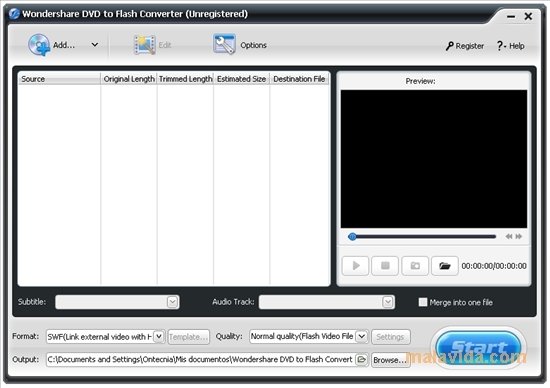Enable Merge into one file checkbox

[x=423, y=302]
